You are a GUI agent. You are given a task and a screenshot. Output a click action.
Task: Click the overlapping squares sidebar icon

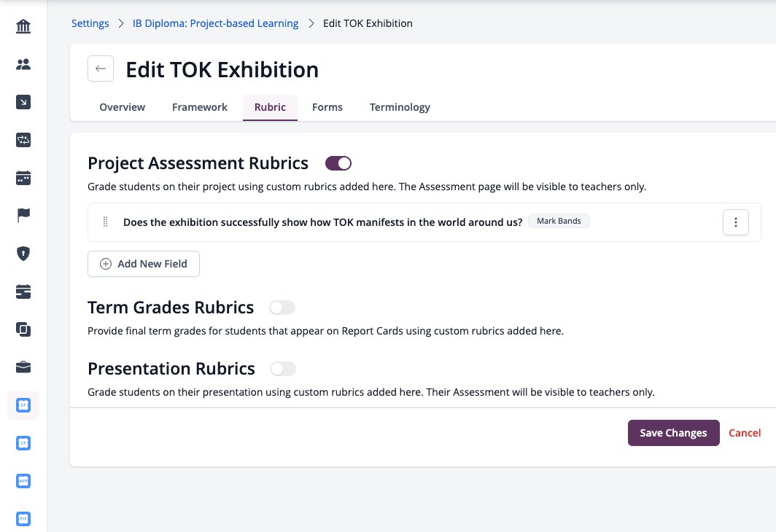point(23,329)
